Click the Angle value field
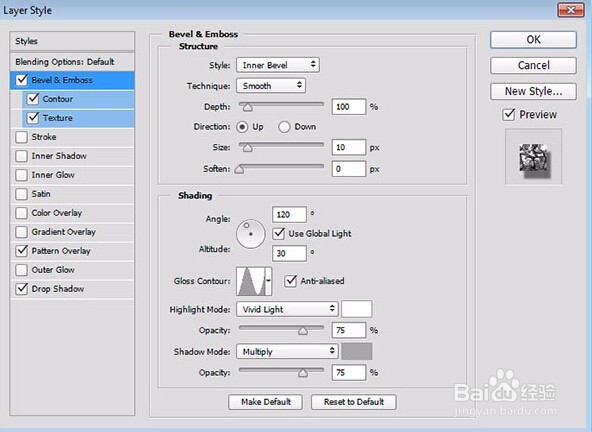This screenshot has height=432, width=592. click(289, 214)
